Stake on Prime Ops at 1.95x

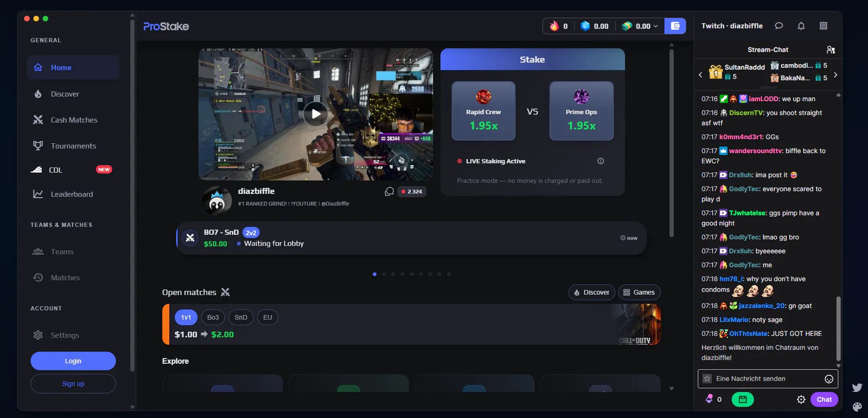[x=581, y=111]
